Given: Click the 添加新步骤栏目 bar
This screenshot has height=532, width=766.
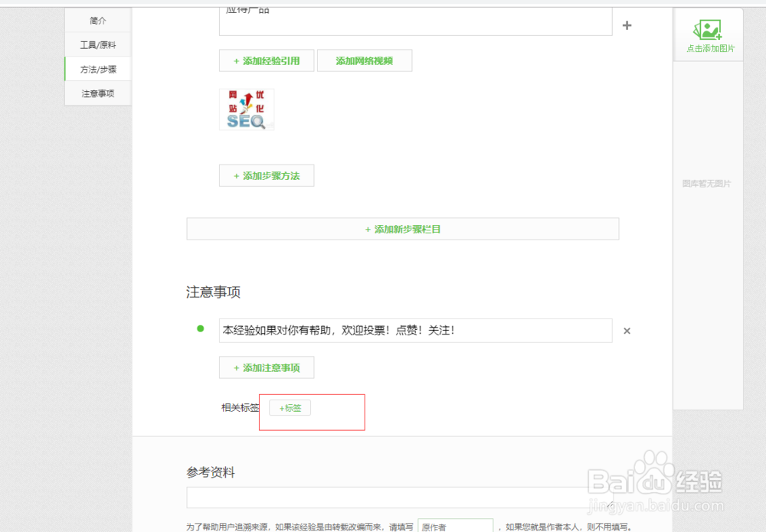Looking at the screenshot, I should pyautogui.click(x=402, y=228).
